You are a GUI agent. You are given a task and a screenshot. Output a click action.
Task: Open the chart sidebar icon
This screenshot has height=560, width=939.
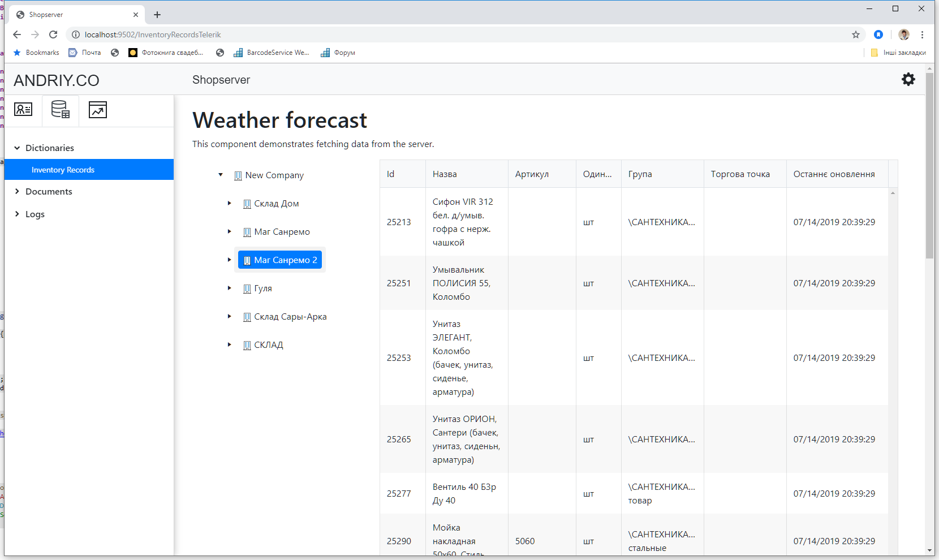[x=98, y=109]
